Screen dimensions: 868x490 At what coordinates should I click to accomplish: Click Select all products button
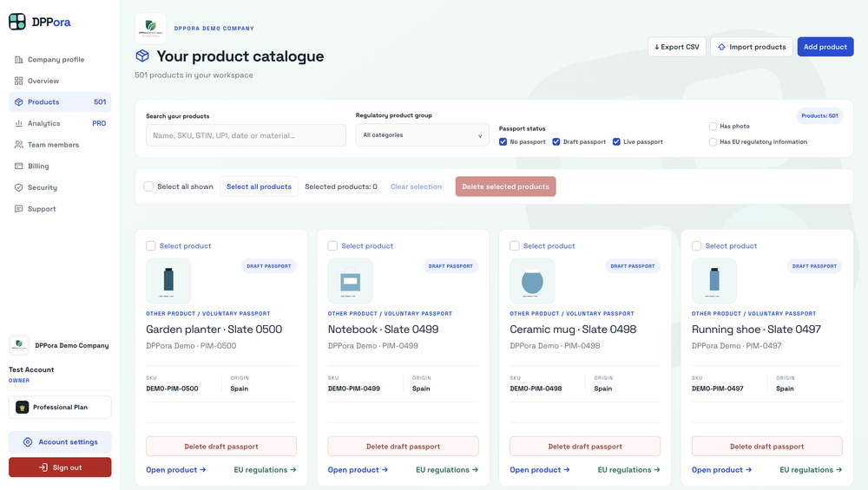[x=259, y=186]
